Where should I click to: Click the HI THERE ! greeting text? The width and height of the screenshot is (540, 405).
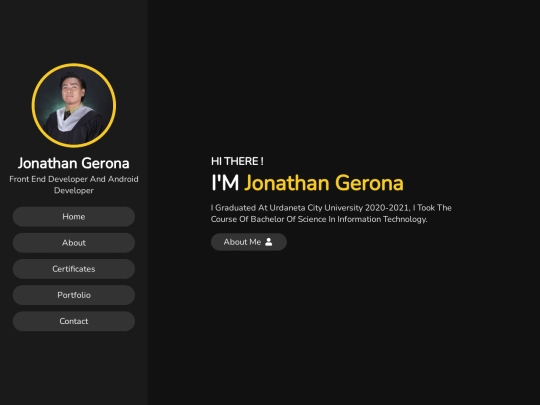[x=237, y=161]
